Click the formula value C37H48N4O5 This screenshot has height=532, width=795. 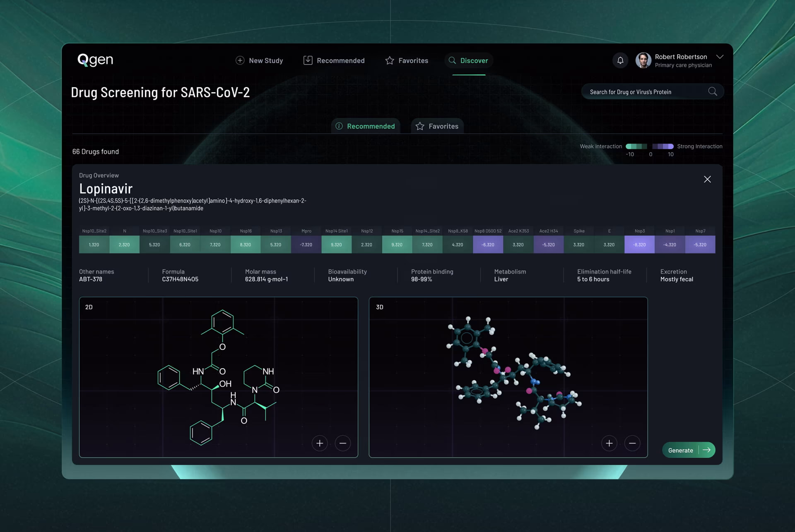pos(180,279)
